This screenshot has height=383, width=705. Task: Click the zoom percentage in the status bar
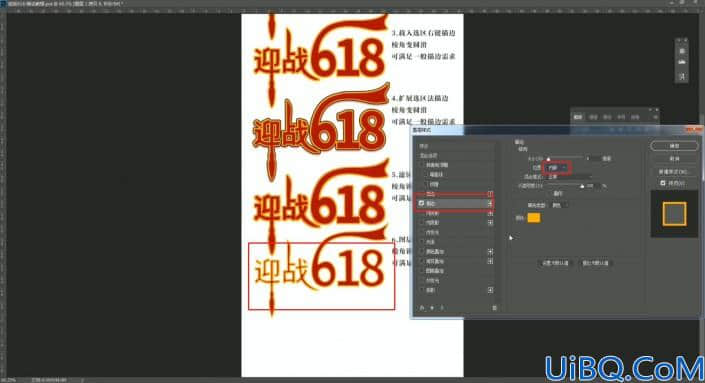(8, 380)
